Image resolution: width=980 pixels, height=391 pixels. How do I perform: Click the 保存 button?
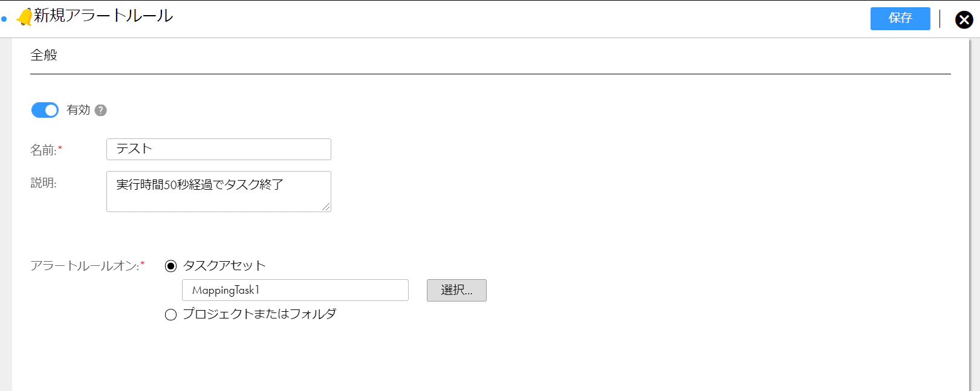pyautogui.click(x=900, y=19)
